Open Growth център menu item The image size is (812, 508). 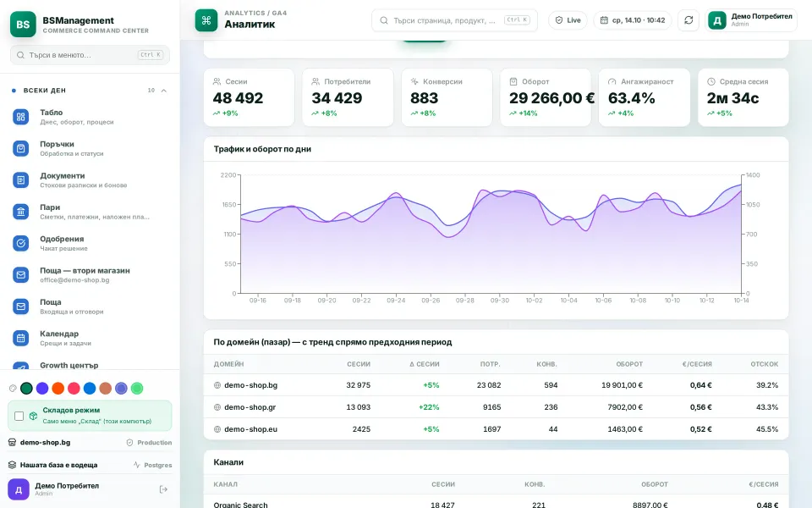pyautogui.click(x=91, y=365)
